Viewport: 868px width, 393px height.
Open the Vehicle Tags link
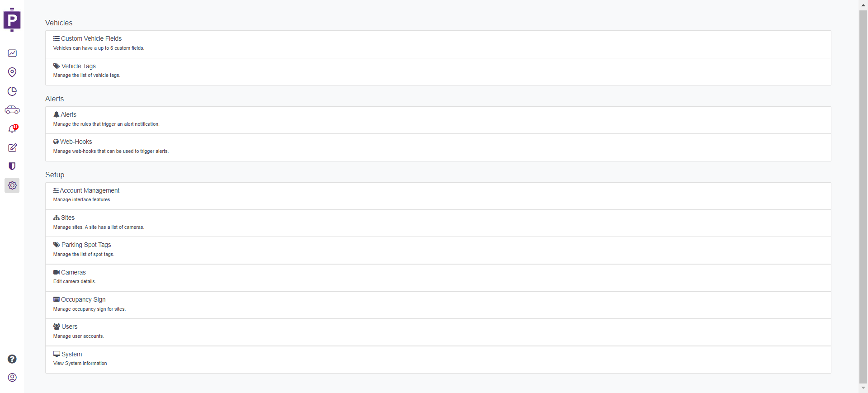(78, 66)
